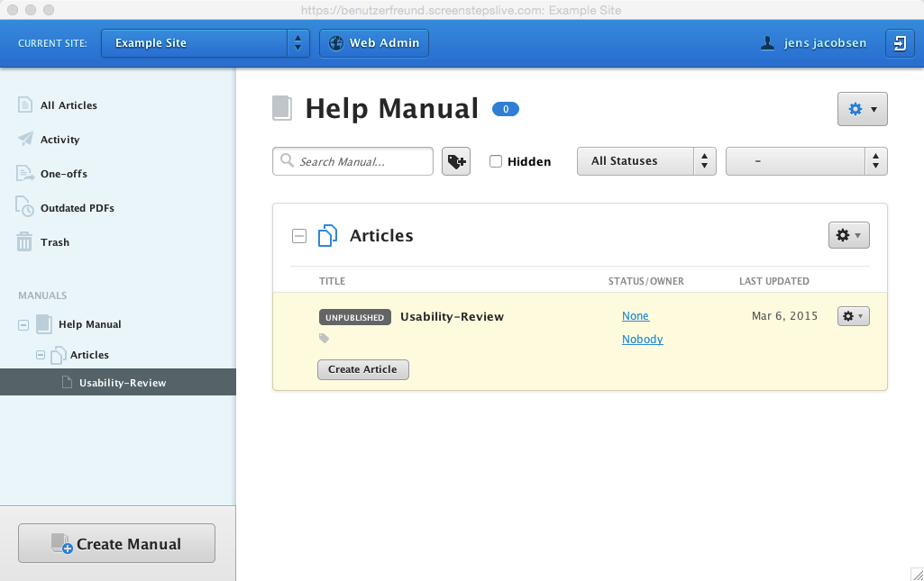Viewport: 924px width, 581px height.
Task: Click the Usability-Review page icon in sidebar
Action: point(68,383)
